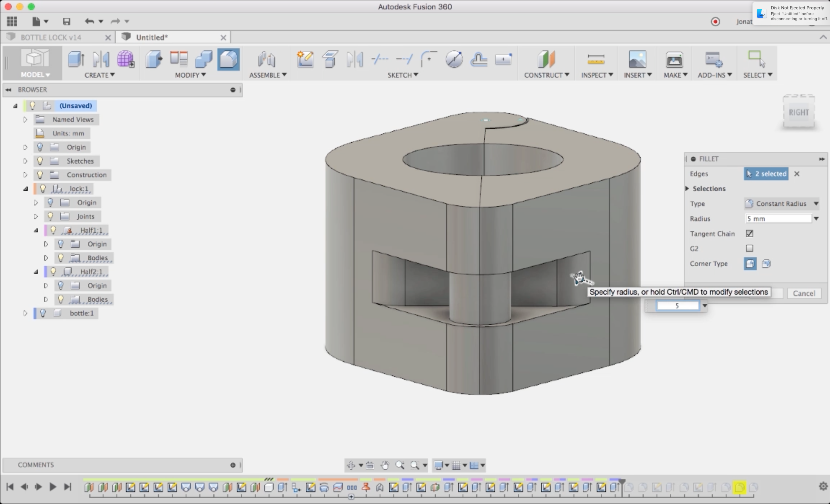Click the Insert image icon

[x=637, y=59]
